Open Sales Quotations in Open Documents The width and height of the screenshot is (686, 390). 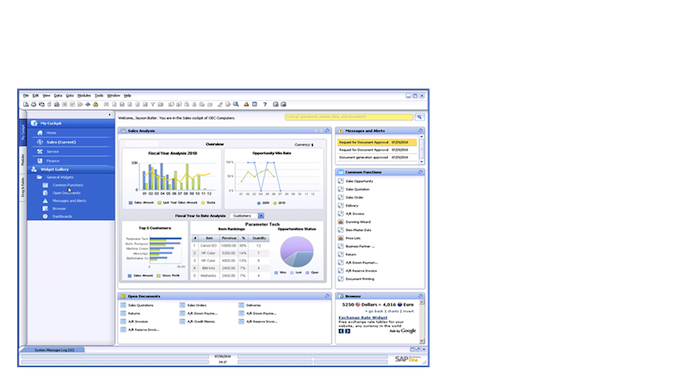pos(140,305)
